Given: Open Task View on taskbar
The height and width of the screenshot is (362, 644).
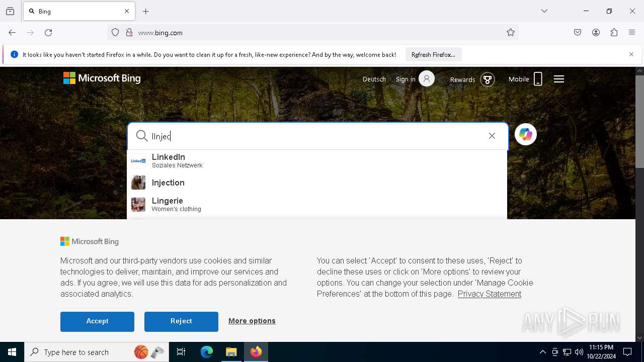Looking at the screenshot, I should (181, 352).
